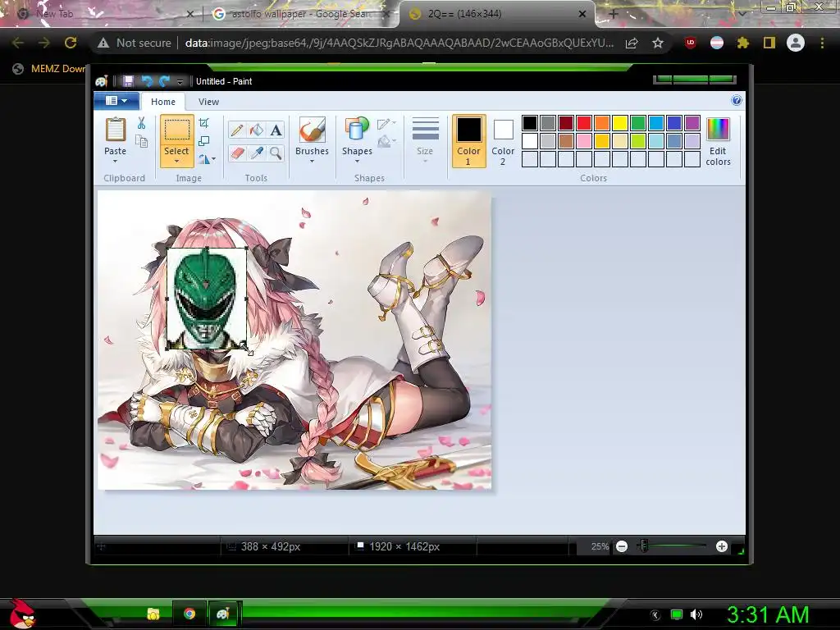Select the Eraser tool
Viewport: 840px width, 630px height.
[237, 153]
